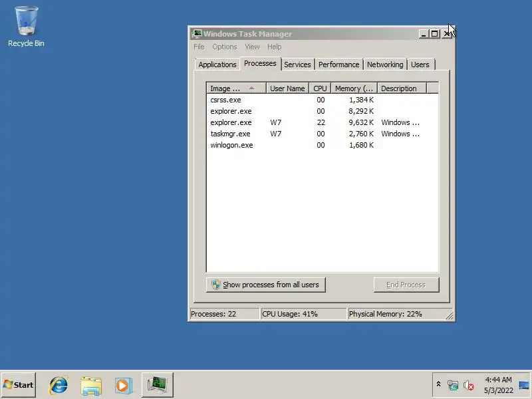Open the File menu

point(199,47)
